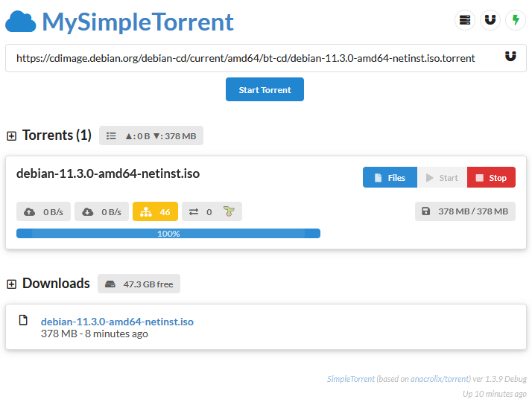Click the connections count with seedling icon
Screen dimensions: 532x402
[x=212, y=211]
